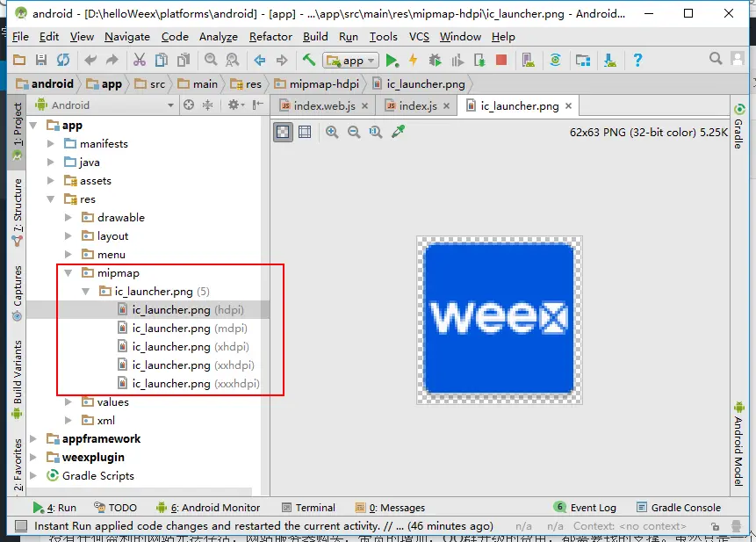Image resolution: width=756 pixels, height=542 pixels.
Task: Click the Replace toolbar icon
Action: [x=233, y=60]
